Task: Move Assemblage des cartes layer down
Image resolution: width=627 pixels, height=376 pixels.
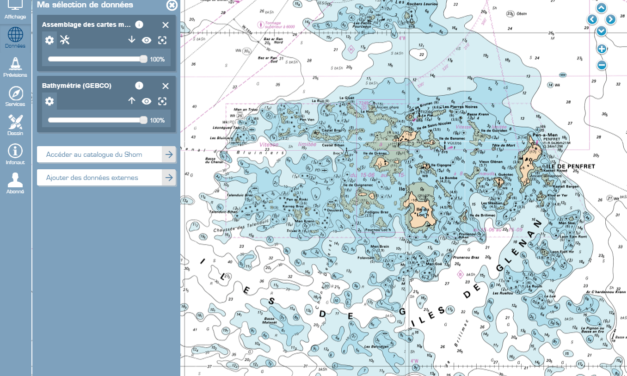Action: tap(132, 40)
